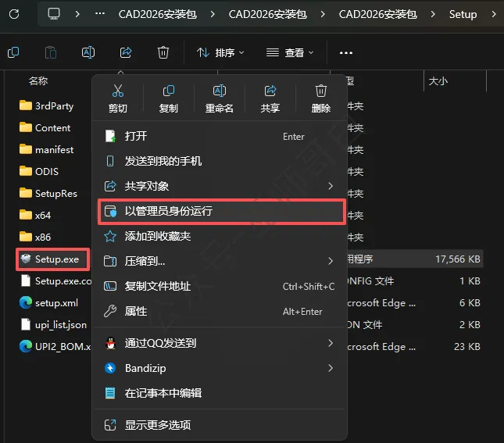Click the shield icon beside 以管理员身份运行

[x=111, y=212]
